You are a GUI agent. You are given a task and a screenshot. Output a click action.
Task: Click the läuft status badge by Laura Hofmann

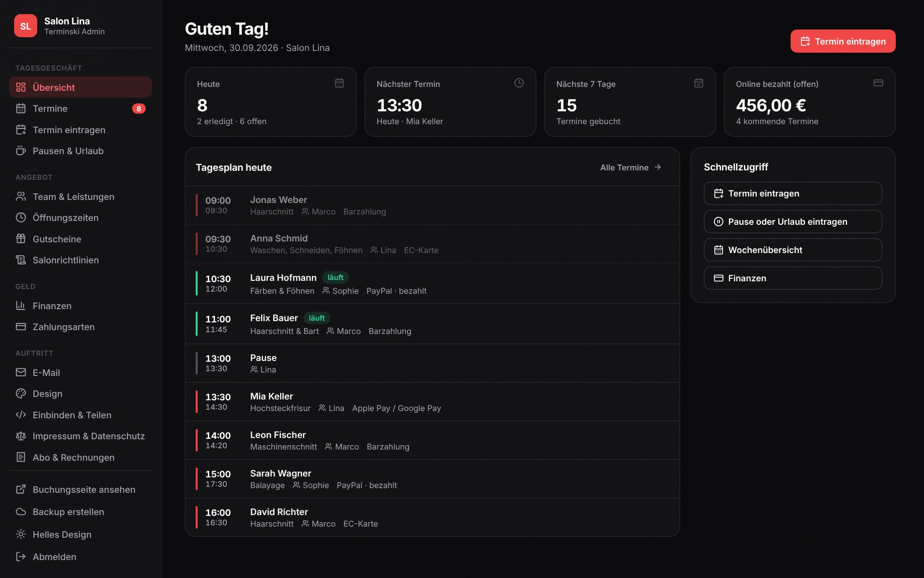pos(335,277)
